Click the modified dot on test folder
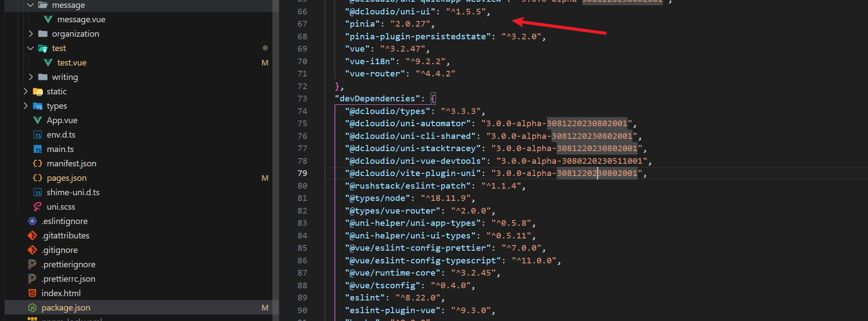This screenshot has height=321, width=868. pyautogui.click(x=265, y=48)
